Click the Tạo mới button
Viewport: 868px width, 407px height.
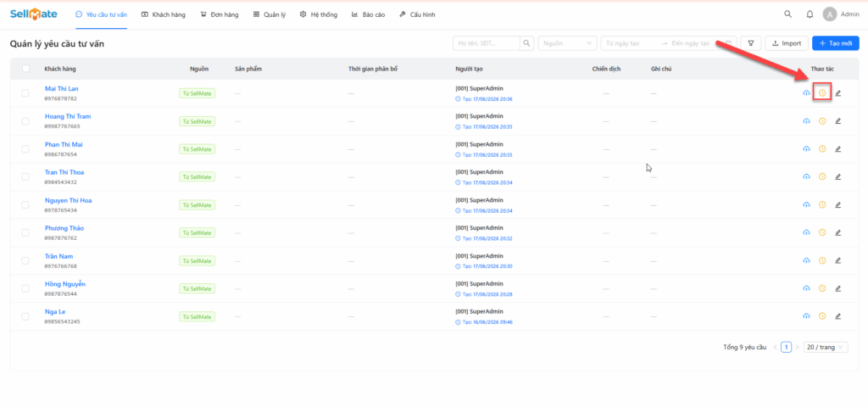pos(835,43)
